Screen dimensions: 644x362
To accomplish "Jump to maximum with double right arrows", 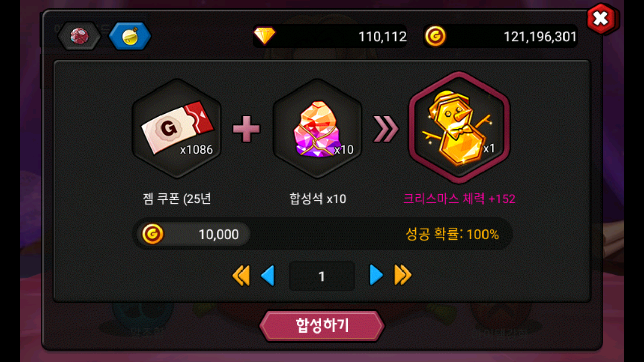I will click(x=403, y=275).
